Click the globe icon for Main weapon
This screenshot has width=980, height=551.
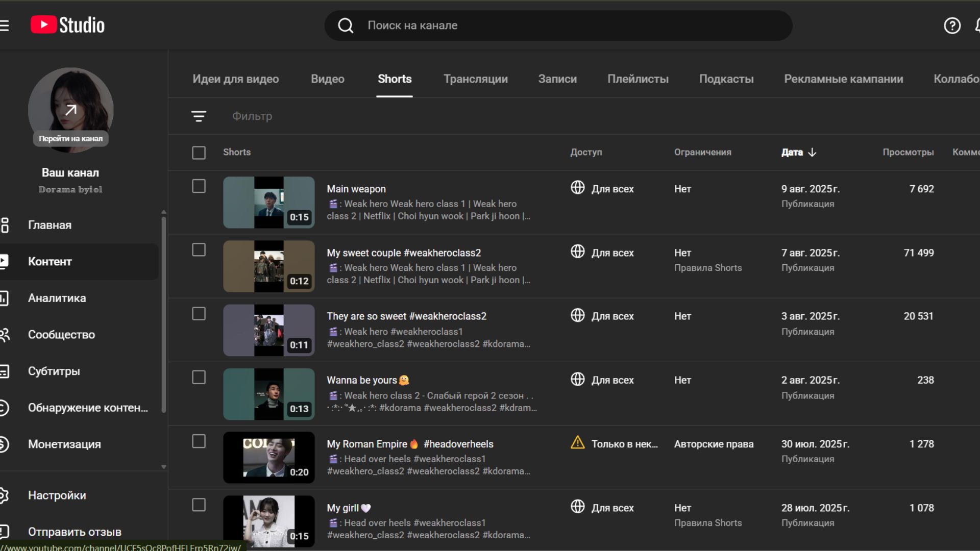click(577, 188)
